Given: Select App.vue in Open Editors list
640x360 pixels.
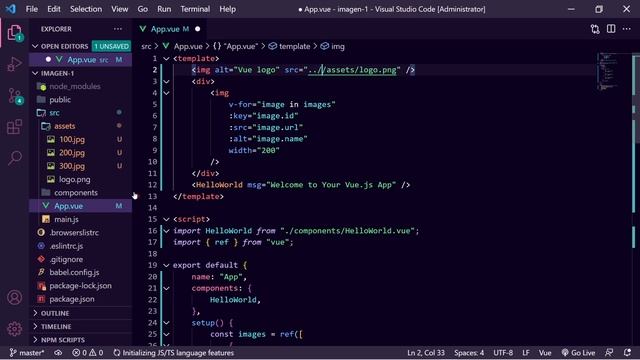Looking at the screenshot, I should 80,60.
